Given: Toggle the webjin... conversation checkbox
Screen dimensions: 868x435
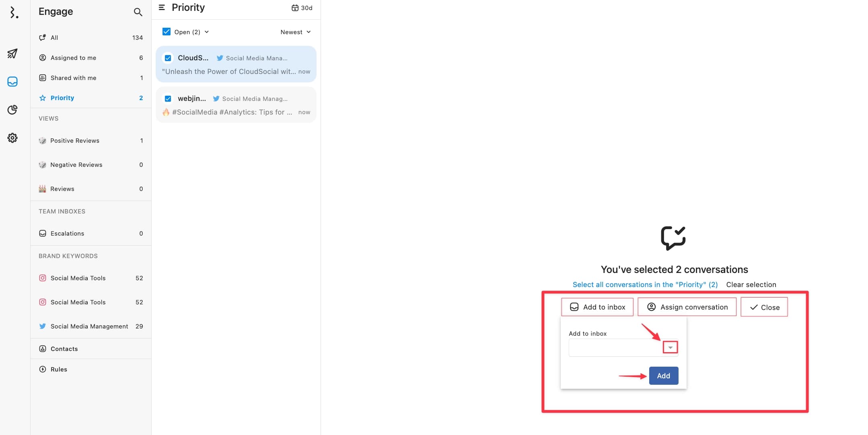Looking at the screenshot, I should pos(168,99).
